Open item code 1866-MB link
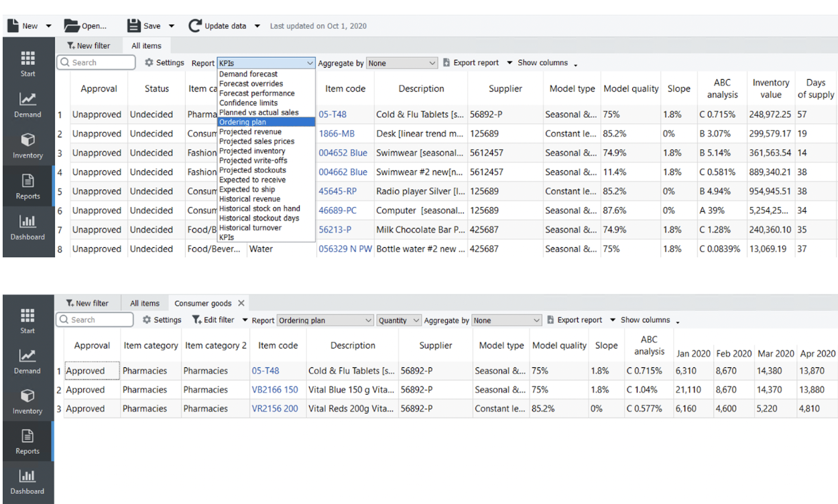The width and height of the screenshot is (838, 504). 337,133
